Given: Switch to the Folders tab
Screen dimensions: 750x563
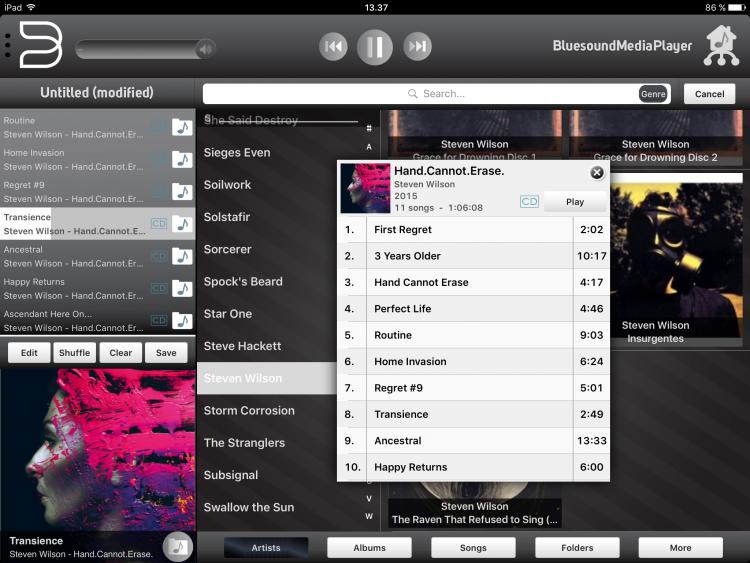Looking at the screenshot, I should [x=577, y=548].
